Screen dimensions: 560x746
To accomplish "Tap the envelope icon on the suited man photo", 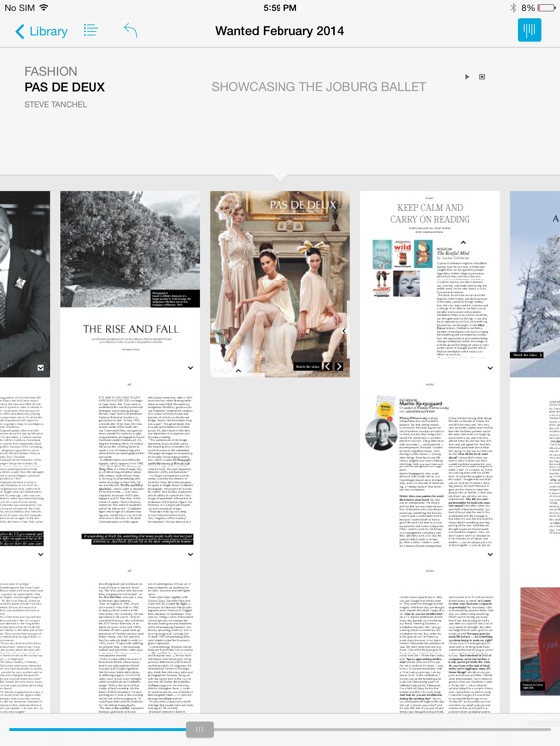I will point(41,368).
